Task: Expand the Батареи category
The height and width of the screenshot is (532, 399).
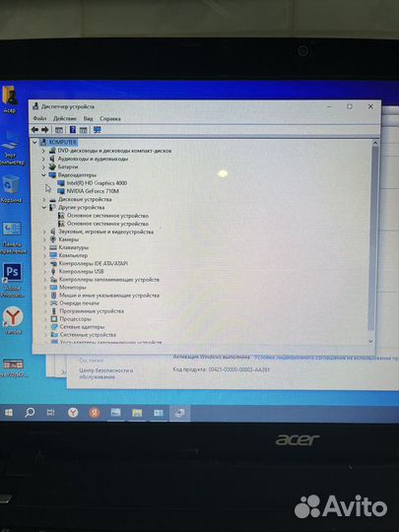Action: click(x=43, y=166)
